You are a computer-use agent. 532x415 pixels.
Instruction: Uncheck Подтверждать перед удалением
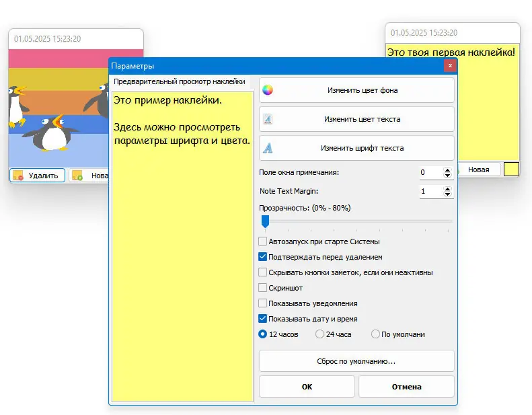click(262, 257)
